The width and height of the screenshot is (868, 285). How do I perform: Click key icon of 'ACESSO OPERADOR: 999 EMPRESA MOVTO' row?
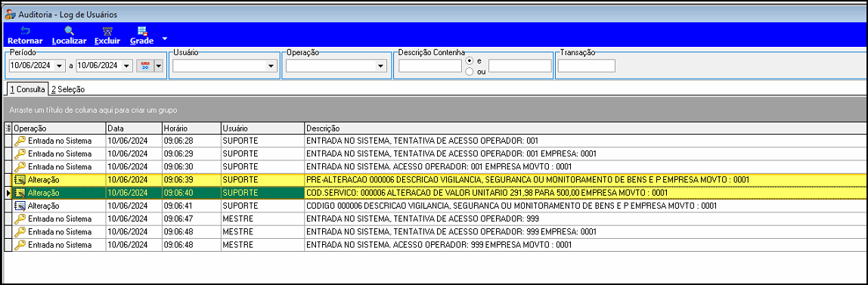click(x=20, y=245)
